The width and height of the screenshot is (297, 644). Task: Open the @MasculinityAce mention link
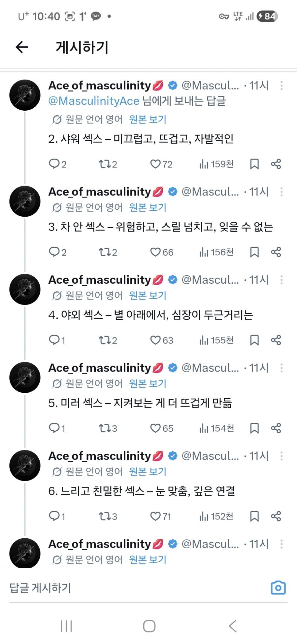94,101
